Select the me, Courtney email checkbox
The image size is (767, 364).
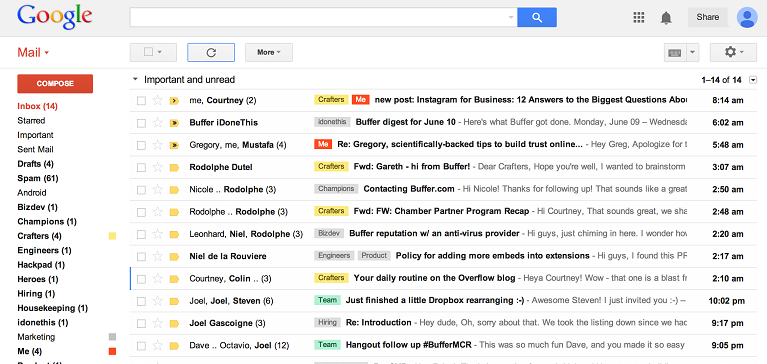tap(141, 101)
